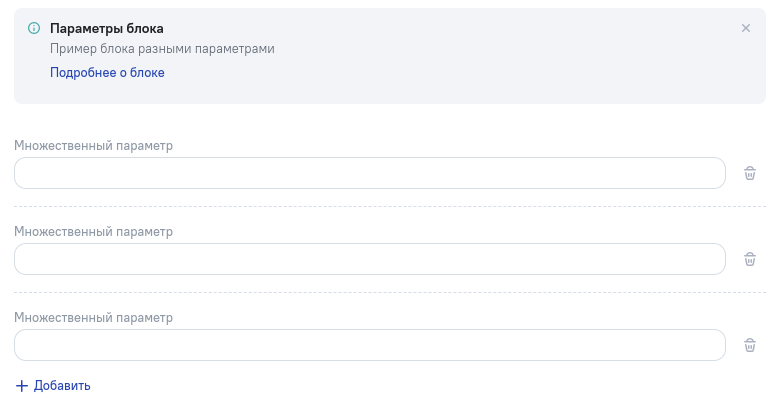Click the plus icon next to Добавить
Screen dimensions: 774x418
tap(22, 386)
